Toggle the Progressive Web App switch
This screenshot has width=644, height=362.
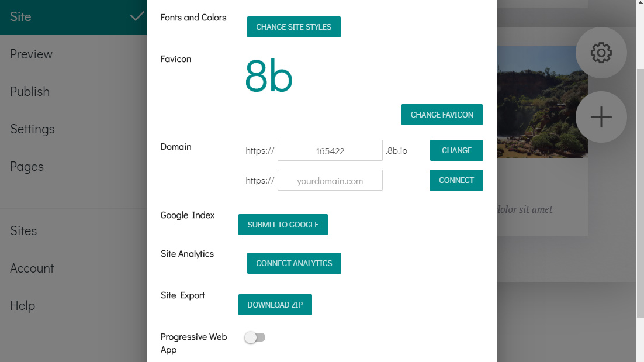coord(255,337)
